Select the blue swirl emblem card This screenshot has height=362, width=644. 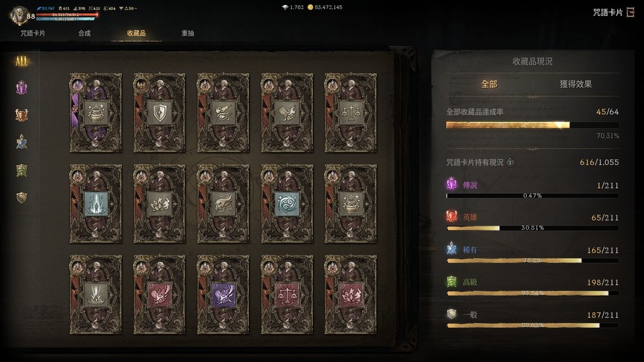pos(287,204)
